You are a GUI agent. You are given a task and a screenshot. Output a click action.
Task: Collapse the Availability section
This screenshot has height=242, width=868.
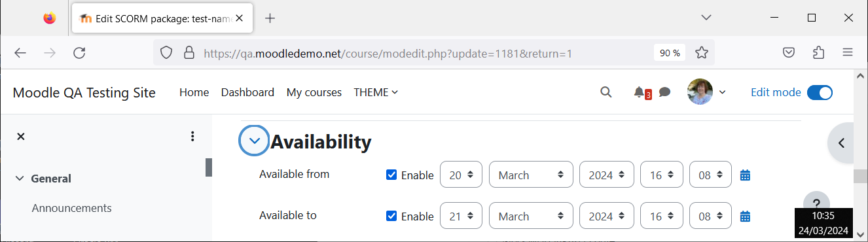(x=255, y=141)
